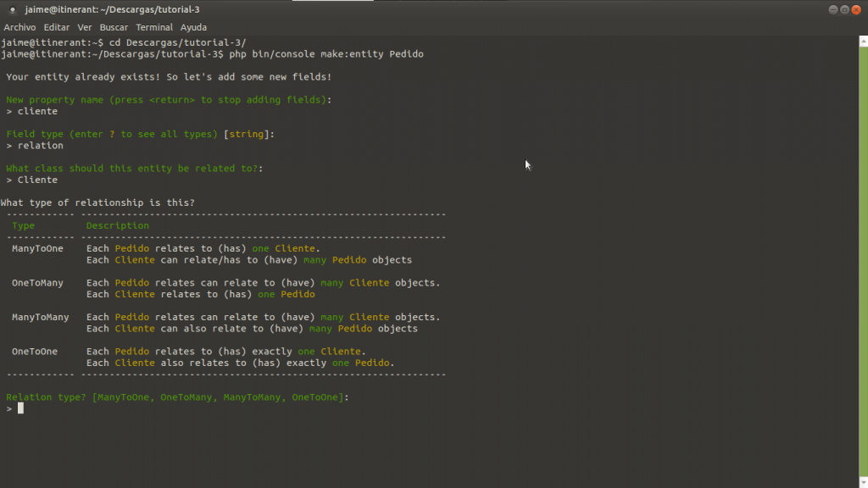Click the 'Description' column header
The height and width of the screenshot is (488, 868).
point(117,225)
